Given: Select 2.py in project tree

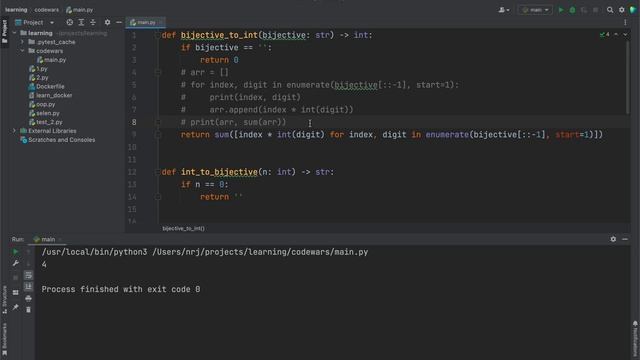Looking at the screenshot, I should (x=39, y=78).
